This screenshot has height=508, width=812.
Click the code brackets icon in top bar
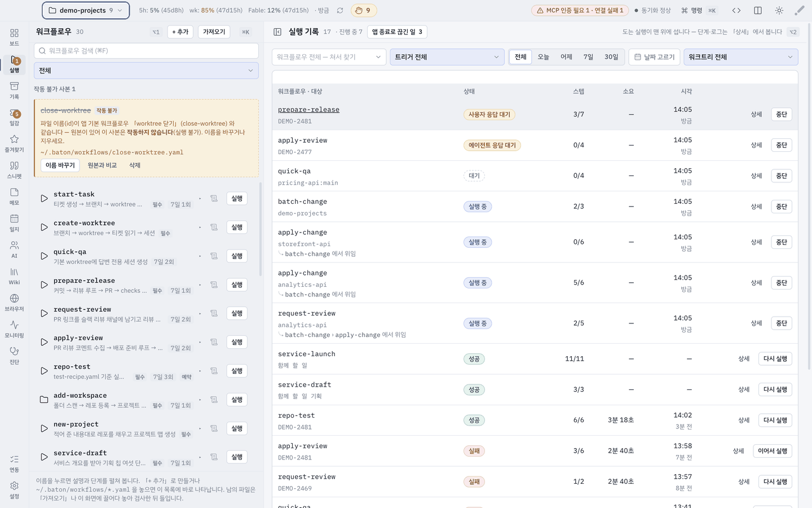736,10
